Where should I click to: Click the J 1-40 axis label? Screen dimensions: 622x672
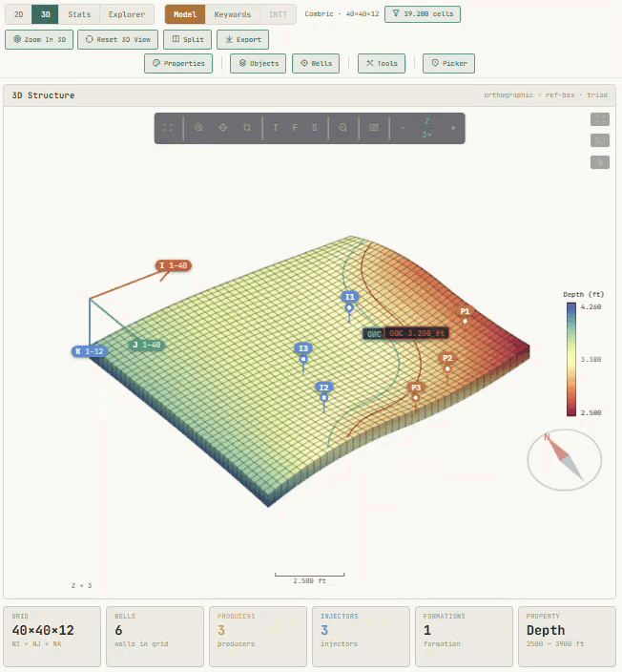[x=147, y=345]
